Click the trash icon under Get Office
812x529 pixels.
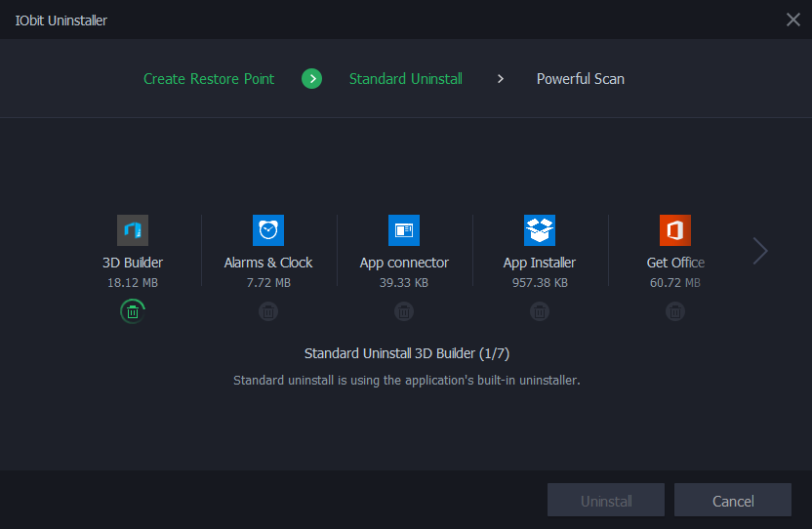[x=675, y=311]
